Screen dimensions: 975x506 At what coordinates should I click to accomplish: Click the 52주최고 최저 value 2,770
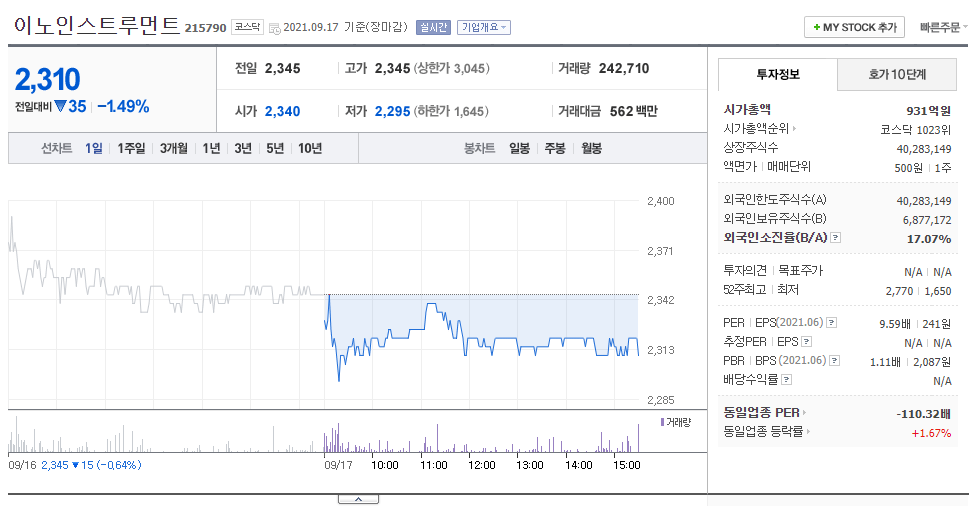tap(899, 291)
